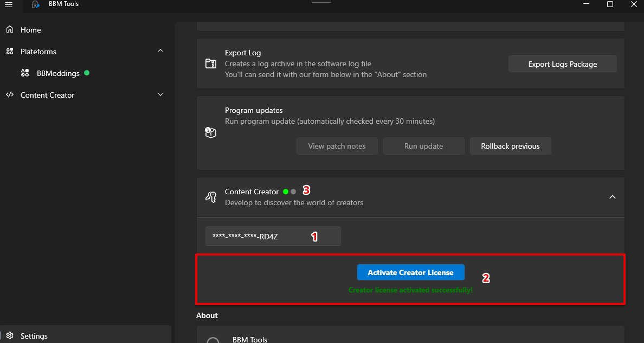Click the Home house icon
Screen dimensions: 644x343
tap(10, 30)
